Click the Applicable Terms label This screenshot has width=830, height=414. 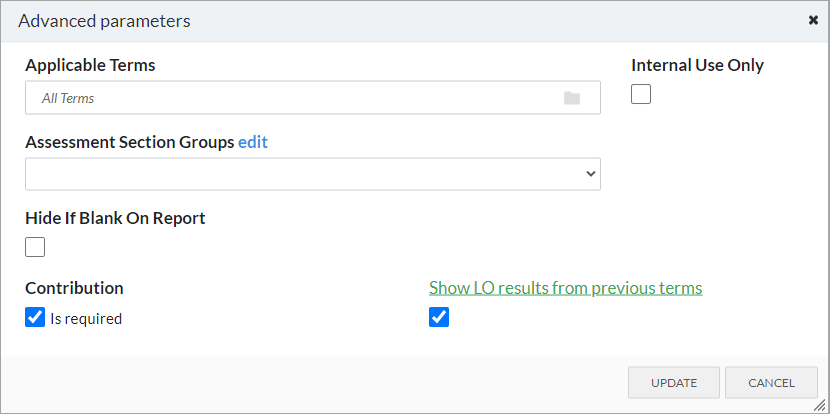tap(91, 65)
